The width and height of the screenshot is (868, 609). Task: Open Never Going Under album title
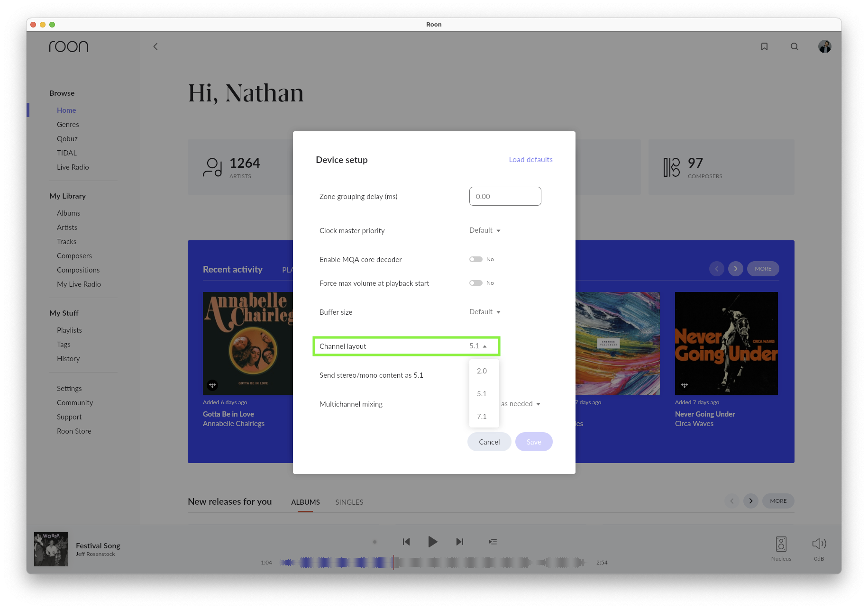(705, 414)
